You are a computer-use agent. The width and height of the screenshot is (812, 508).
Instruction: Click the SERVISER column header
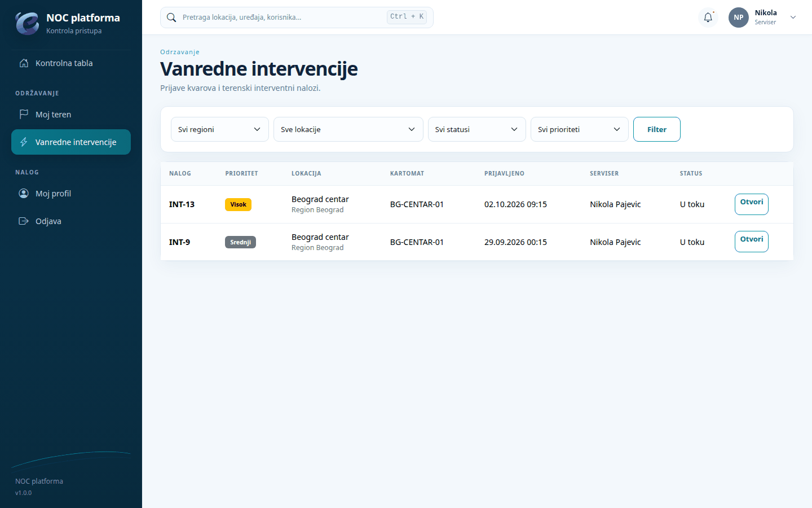(x=604, y=174)
